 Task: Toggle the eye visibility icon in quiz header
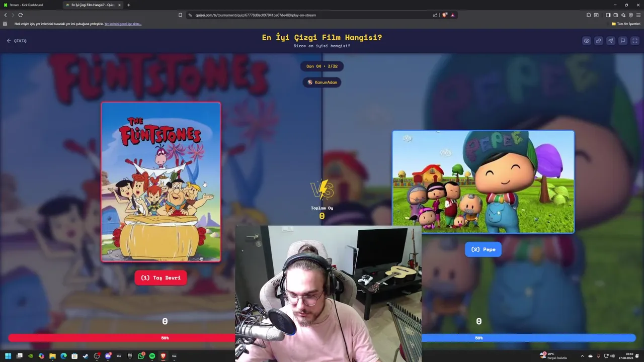587,41
